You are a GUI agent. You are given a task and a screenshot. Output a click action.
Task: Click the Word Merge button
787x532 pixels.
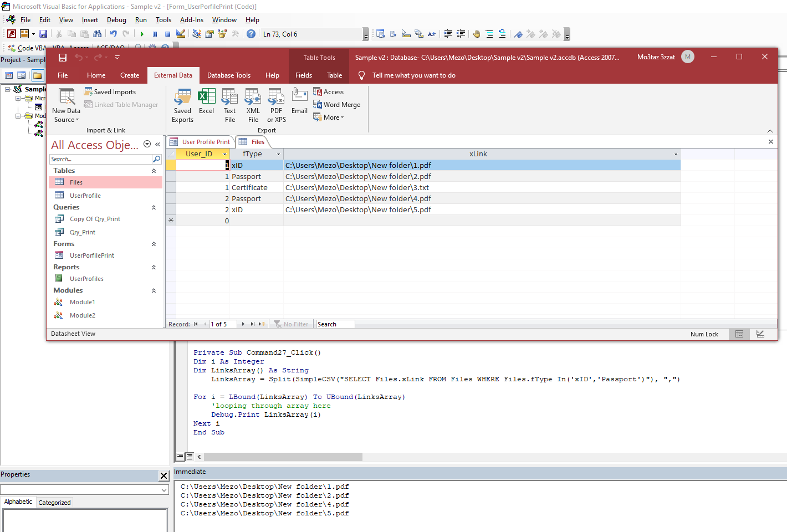[337, 105]
